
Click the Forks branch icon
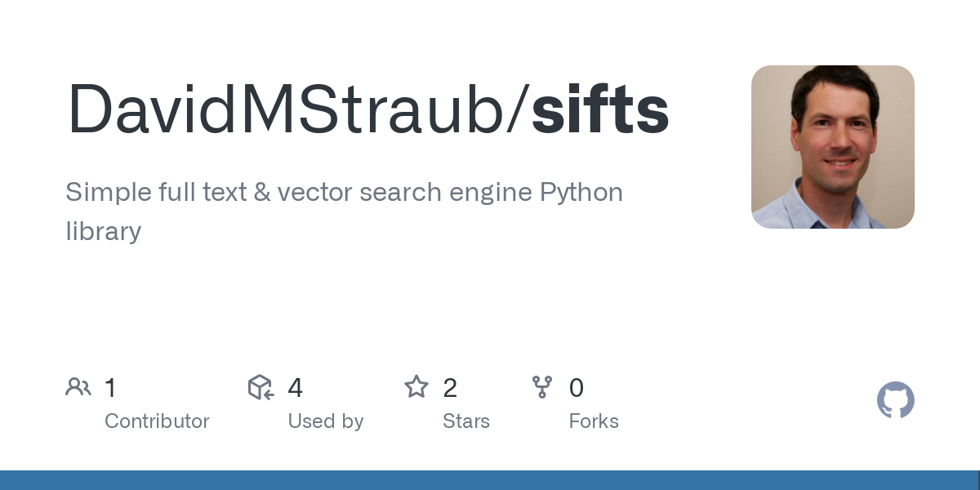coord(542,387)
